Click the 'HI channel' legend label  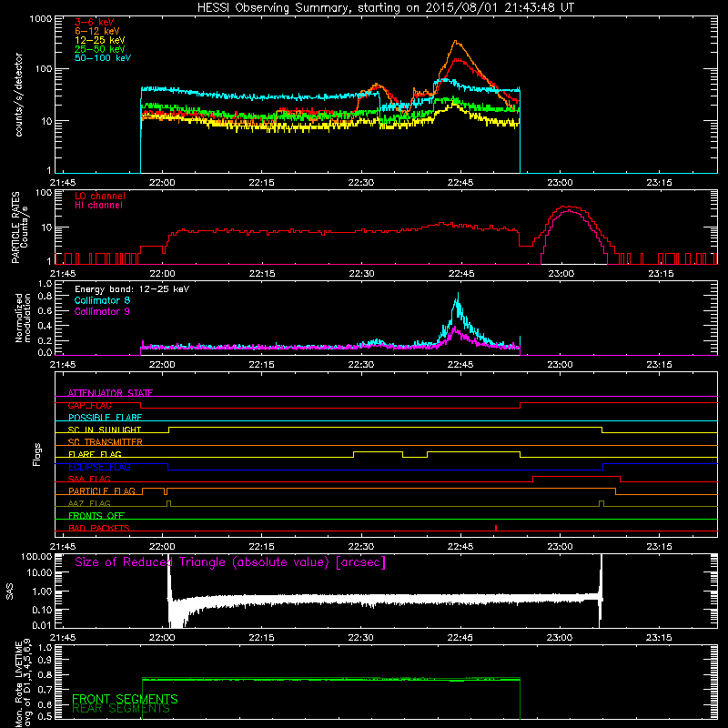(99, 206)
